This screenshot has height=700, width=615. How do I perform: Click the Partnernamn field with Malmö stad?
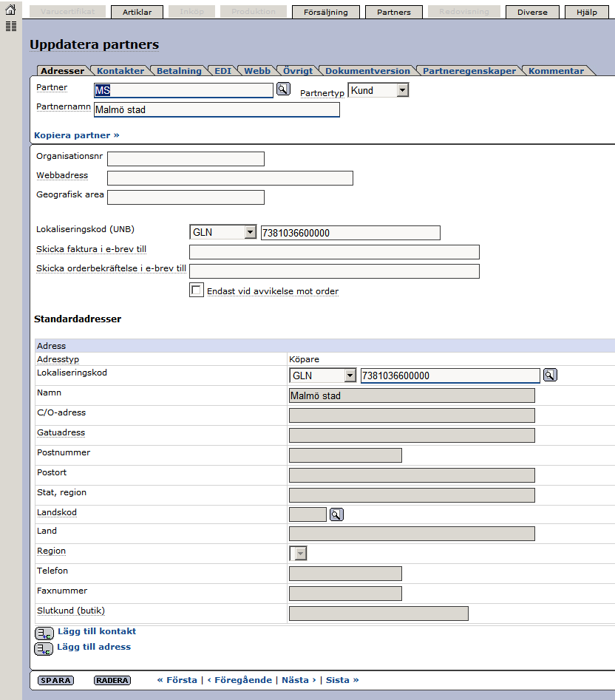(217, 109)
